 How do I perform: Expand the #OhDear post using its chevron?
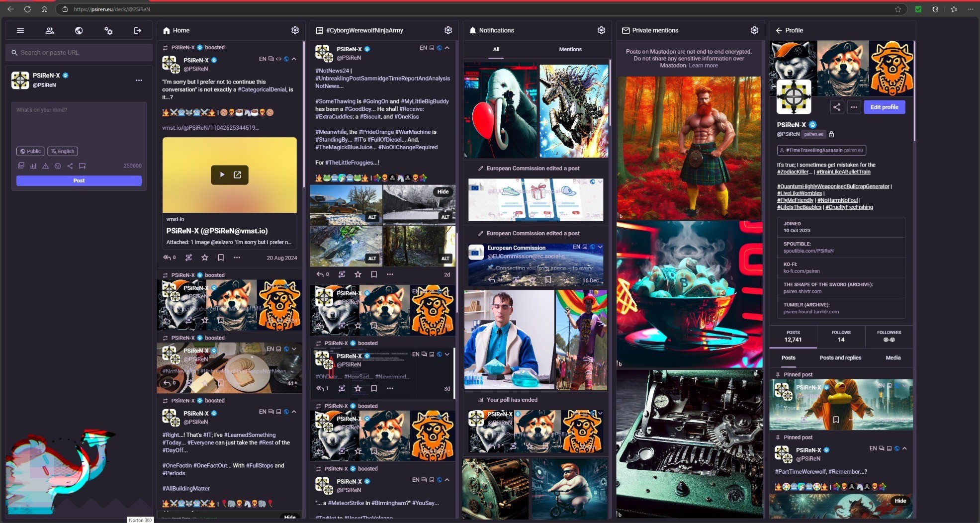click(x=447, y=354)
